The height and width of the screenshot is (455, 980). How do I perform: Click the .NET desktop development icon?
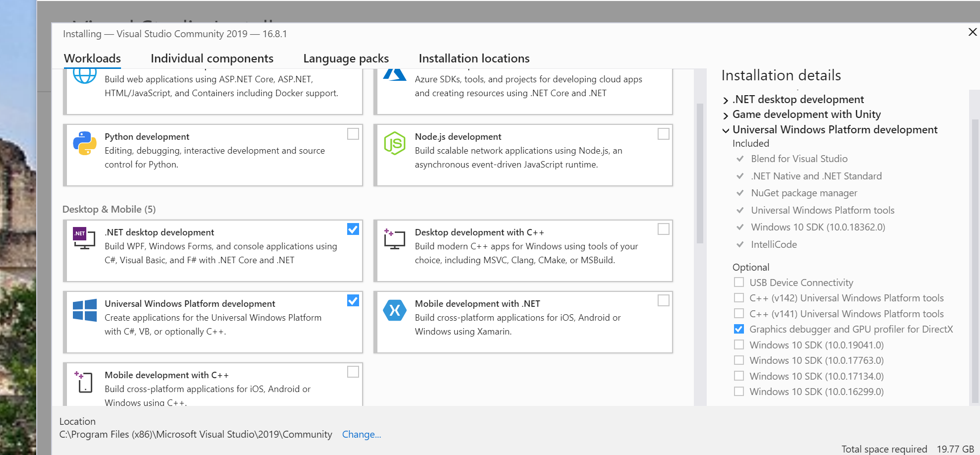[84, 238]
